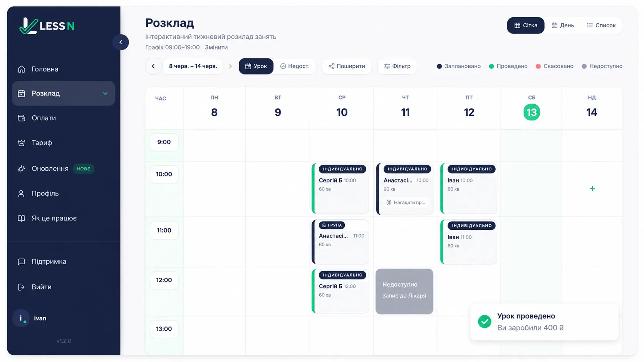Select the Урок mode toggle

click(256, 66)
